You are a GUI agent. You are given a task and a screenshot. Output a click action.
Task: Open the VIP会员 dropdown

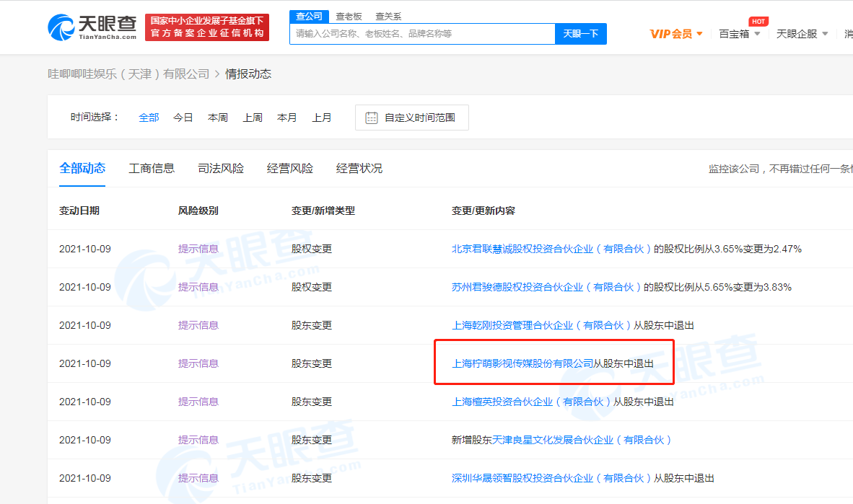(676, 34)
